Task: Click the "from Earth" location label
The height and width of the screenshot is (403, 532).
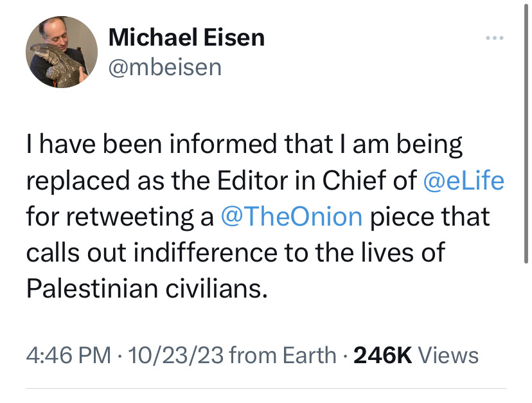Action: [282, 355]
